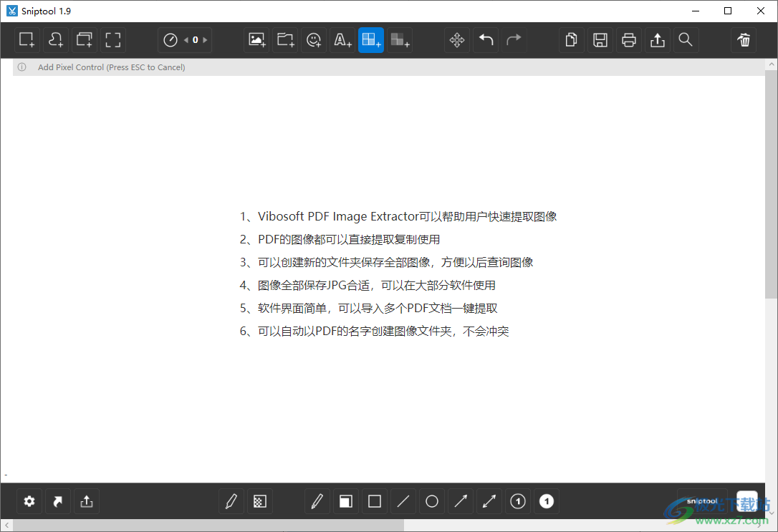The height and width of the screenshot is (532, 778).
Task: Toggle the Pixel Control mode off
Action: (370, 40)
